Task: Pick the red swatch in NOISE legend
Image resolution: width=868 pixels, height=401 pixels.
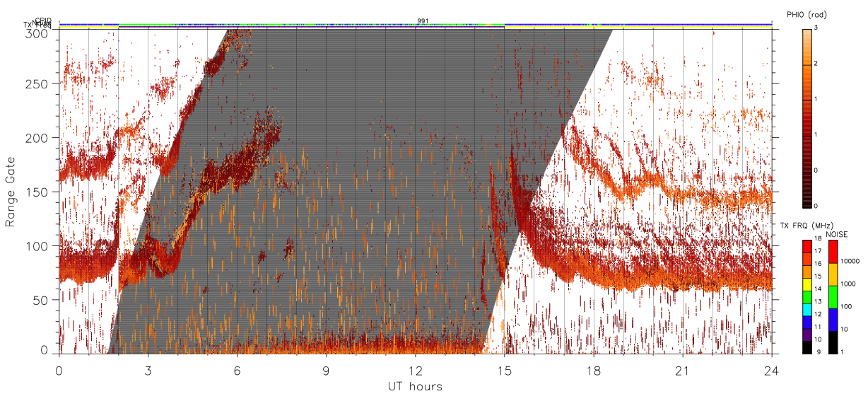Action: point(833,251)
